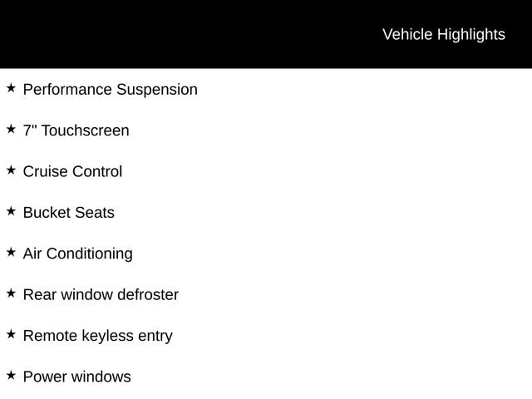Choose the Bucket Seats list item
Viewport: 532px width, 399px height.
pyautogui.click(x=68, y=213)
